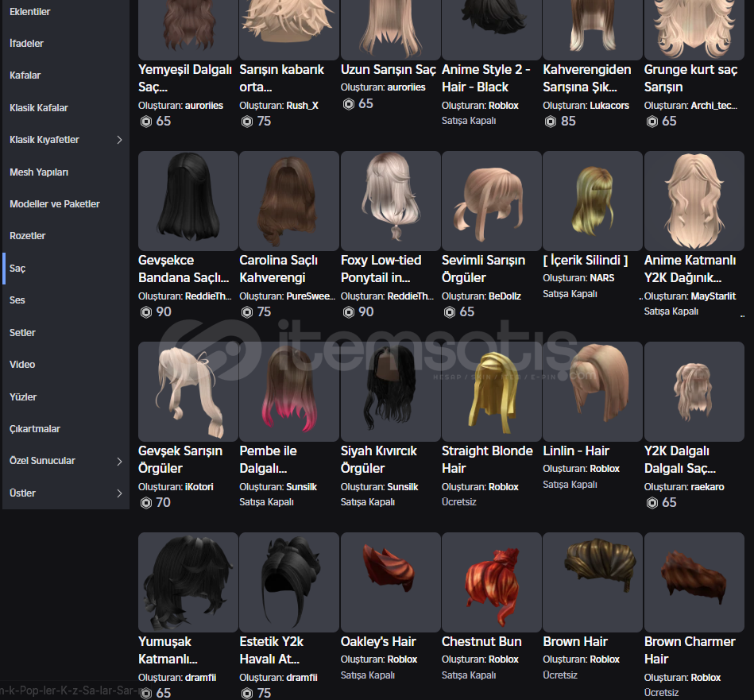Screen dimensions: 754x700
Task: Open Yumuşak Katmanlı hair thumbnail
Action: click(188, 582)
